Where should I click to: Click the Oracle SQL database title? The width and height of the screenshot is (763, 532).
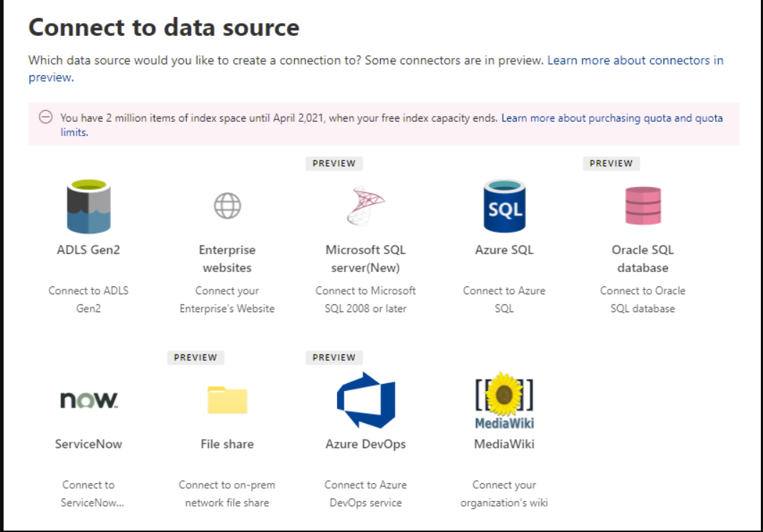pos(643,258)
